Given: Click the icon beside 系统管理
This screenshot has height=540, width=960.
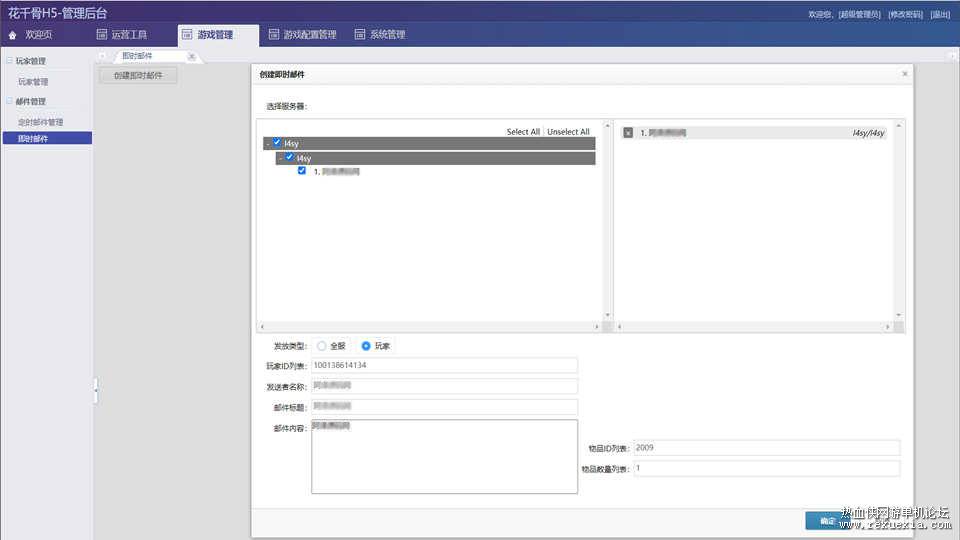Looking at the screenshot, I should (360, 34).
